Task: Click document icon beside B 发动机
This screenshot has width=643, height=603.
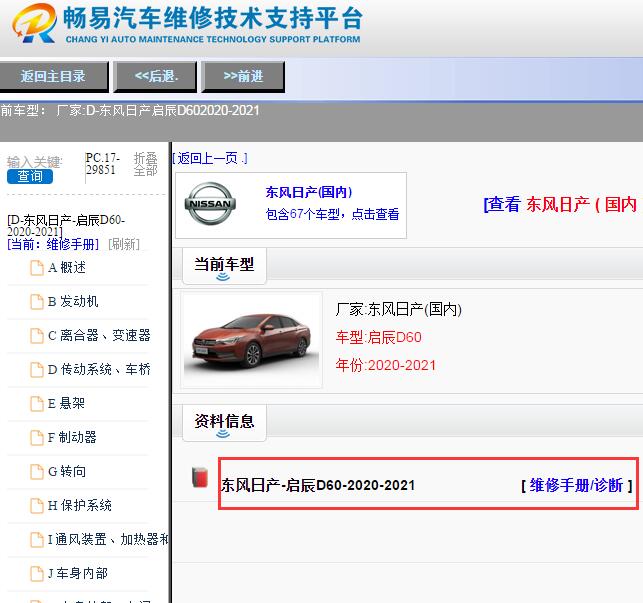Action: (x=37, y=302)
